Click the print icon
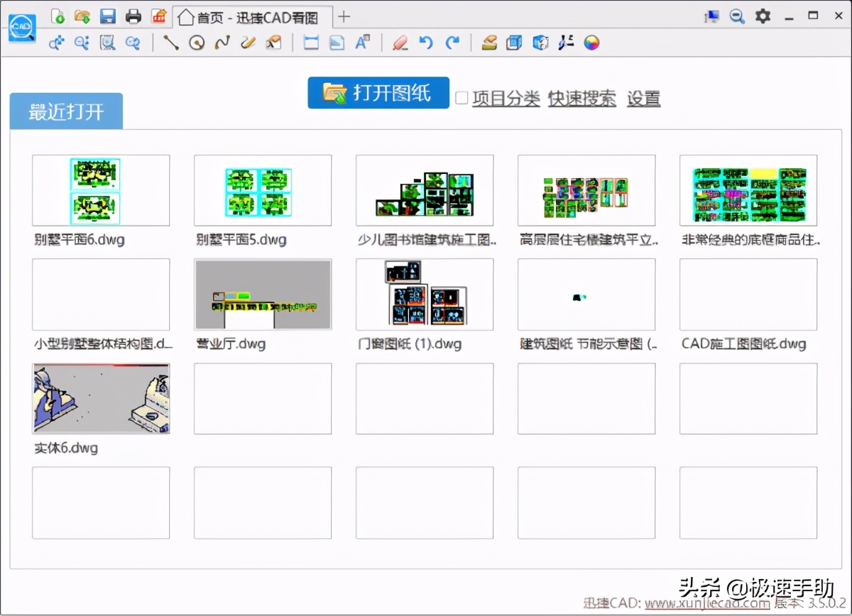This screenshot has width=852, height=616. pos(133,16)
